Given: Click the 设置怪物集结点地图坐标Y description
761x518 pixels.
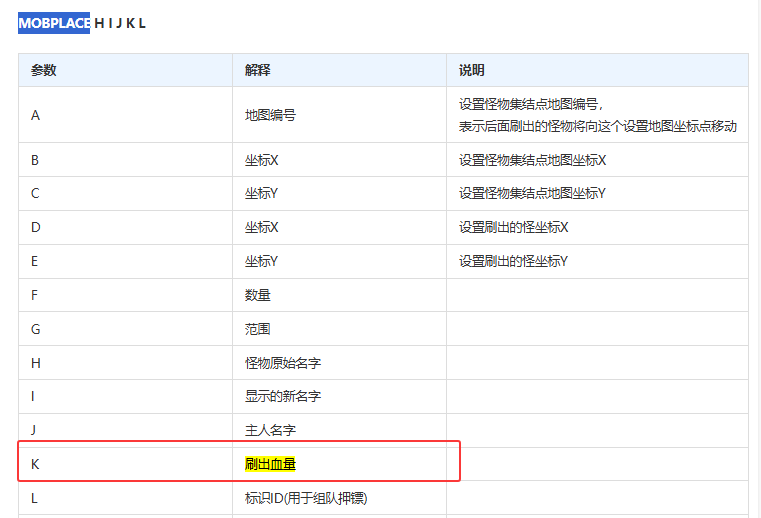Looking at the screenshot, I should 532,194.
